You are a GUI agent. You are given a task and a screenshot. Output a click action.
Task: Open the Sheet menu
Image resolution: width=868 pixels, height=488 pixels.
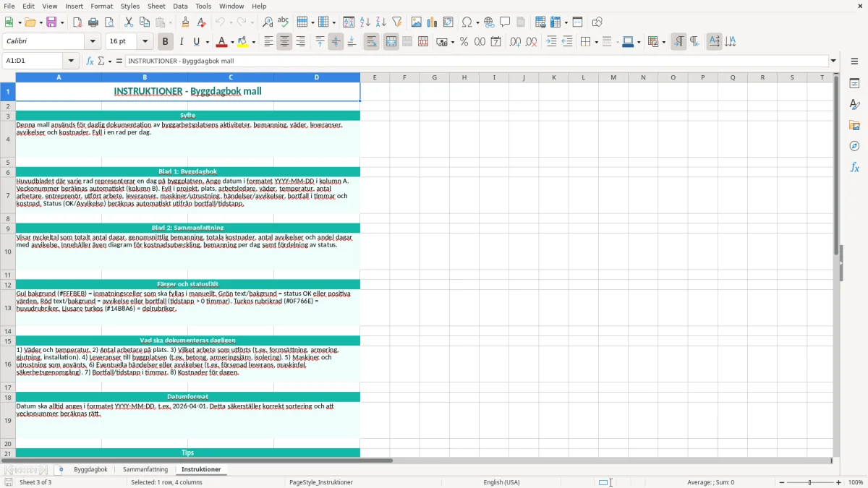pyautogui.click(x=156, y=6)
